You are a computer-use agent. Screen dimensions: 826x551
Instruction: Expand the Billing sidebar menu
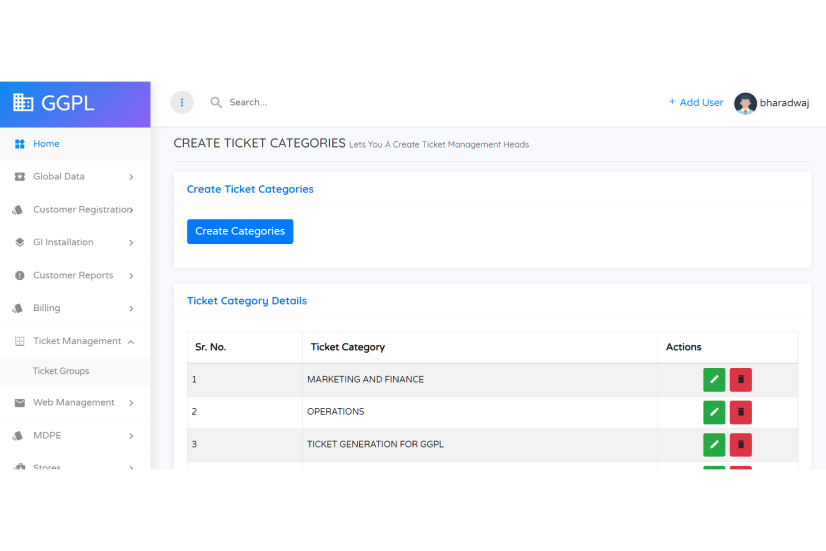click(75, 308)
